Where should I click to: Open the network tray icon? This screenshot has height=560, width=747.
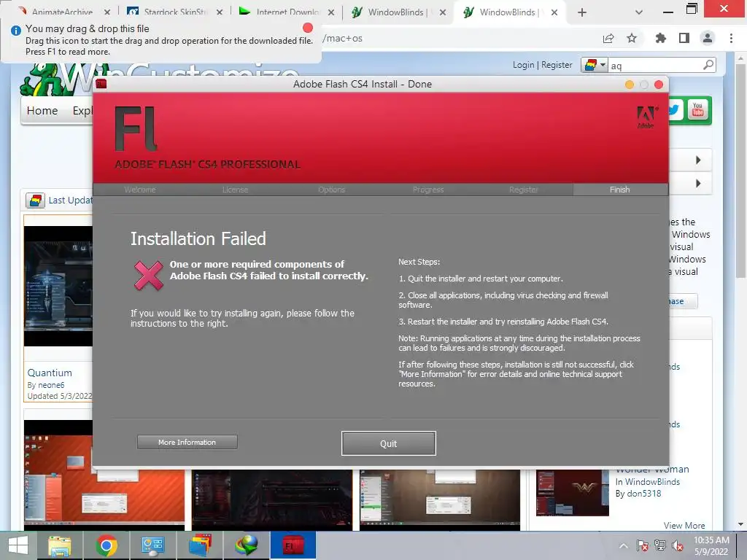[660, 545]
